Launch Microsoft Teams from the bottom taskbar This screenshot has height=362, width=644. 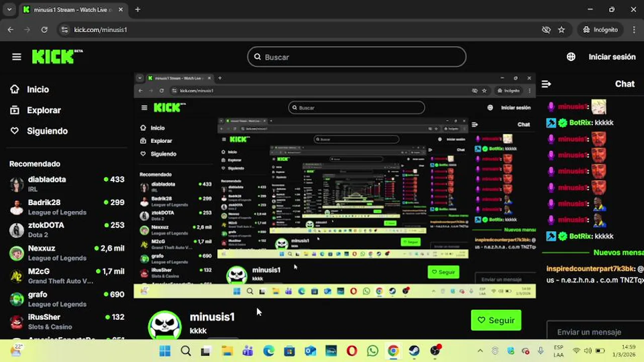click(x=248, y=351)
